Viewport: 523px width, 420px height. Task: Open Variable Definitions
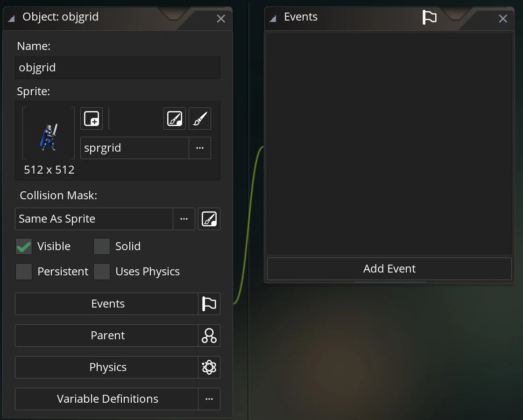pos(107,399)
